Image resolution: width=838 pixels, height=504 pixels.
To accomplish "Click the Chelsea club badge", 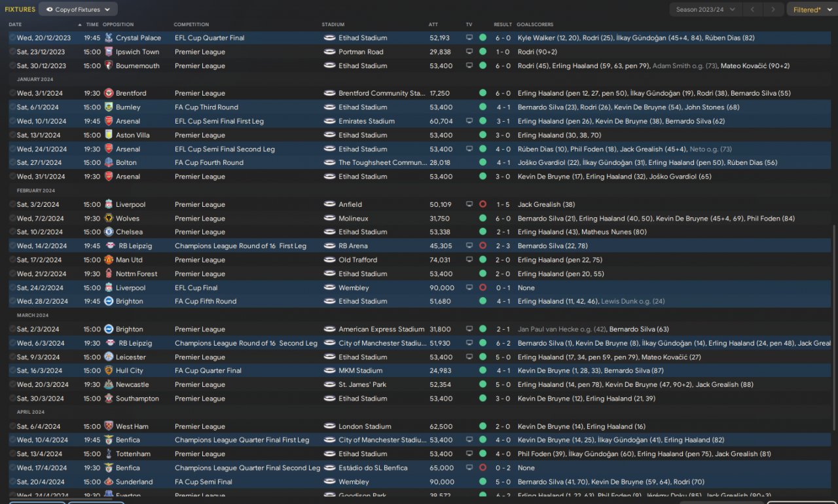I will 109,232.
